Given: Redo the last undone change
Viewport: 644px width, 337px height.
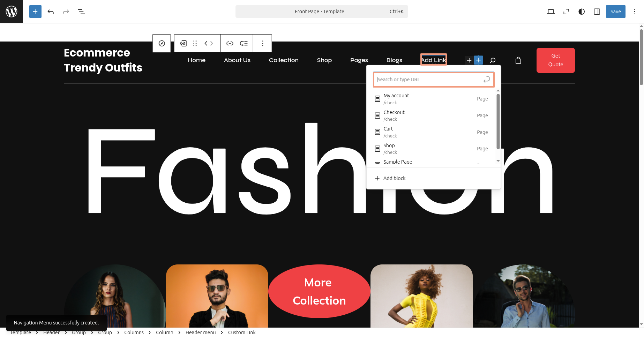Looking at the screenshot, I should click(66, 12).
